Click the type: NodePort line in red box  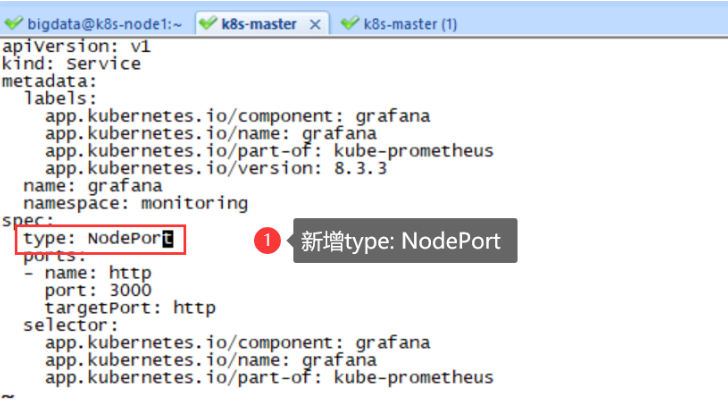pyautogui.click(x=98, y=239)
